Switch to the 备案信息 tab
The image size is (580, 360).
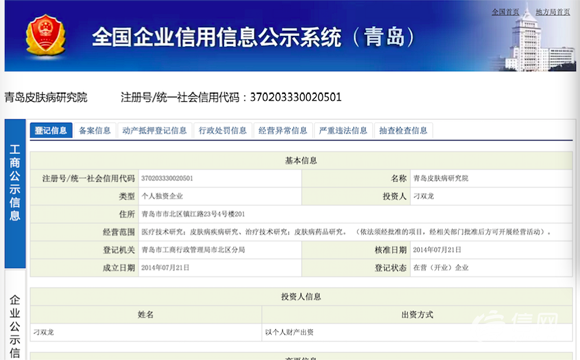tap(95, 130)
